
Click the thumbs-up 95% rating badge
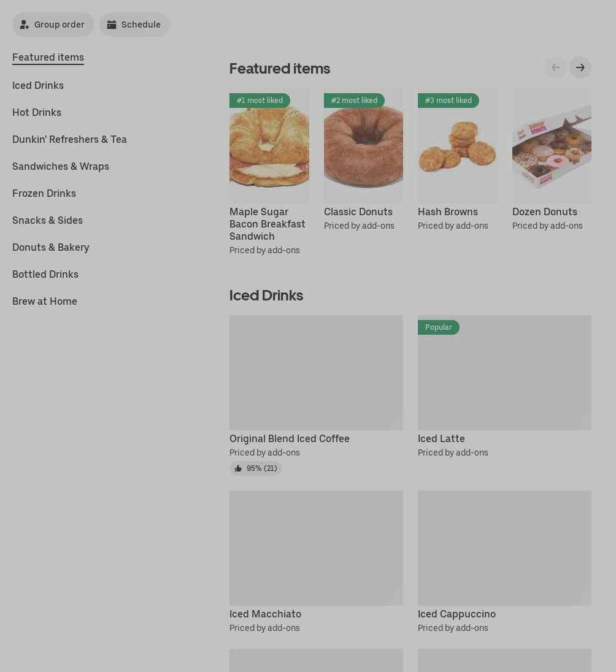tap(256, 468)
